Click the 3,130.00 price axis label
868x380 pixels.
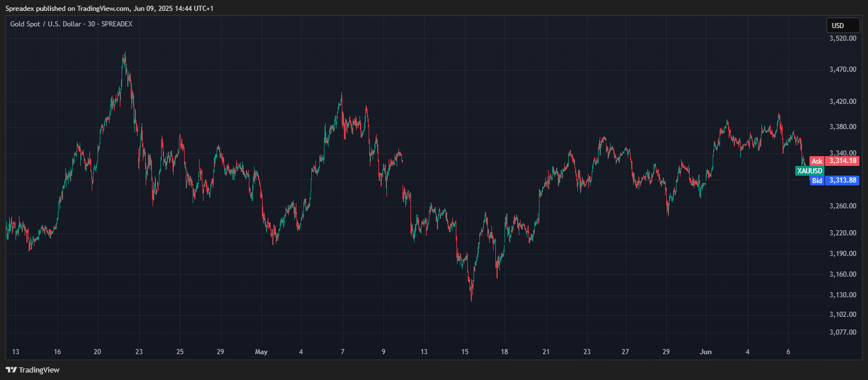coord(843,295)
